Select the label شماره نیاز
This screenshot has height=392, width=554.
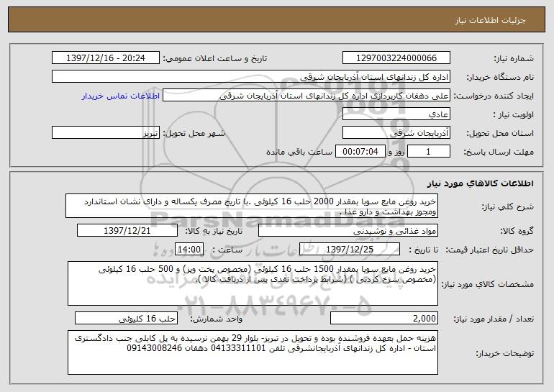(514, 59)
